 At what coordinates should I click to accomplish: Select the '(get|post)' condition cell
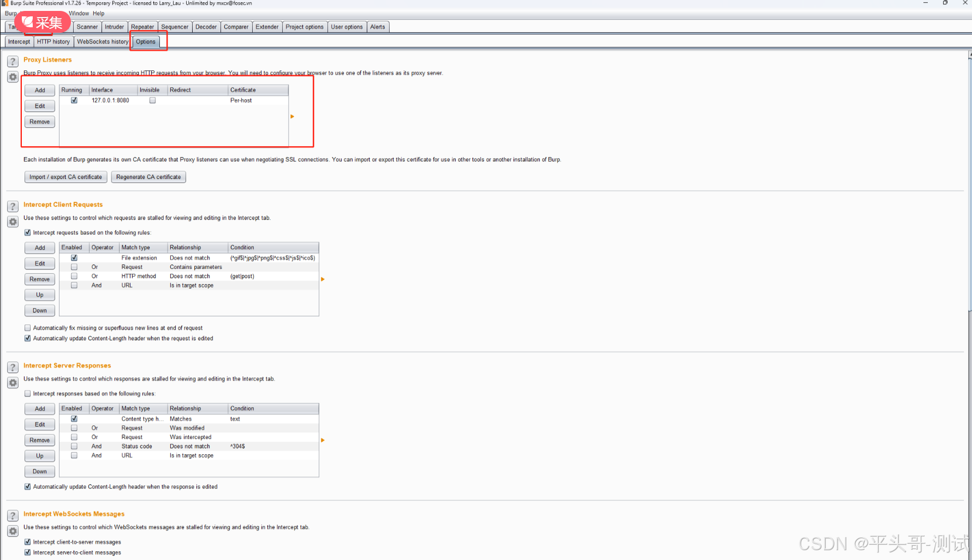(273, 276)
